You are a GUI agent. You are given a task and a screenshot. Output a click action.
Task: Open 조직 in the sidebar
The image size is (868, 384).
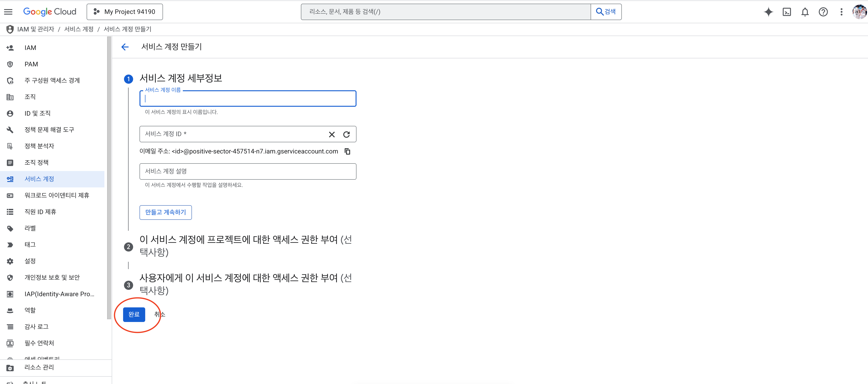click(x=52, y=97)
